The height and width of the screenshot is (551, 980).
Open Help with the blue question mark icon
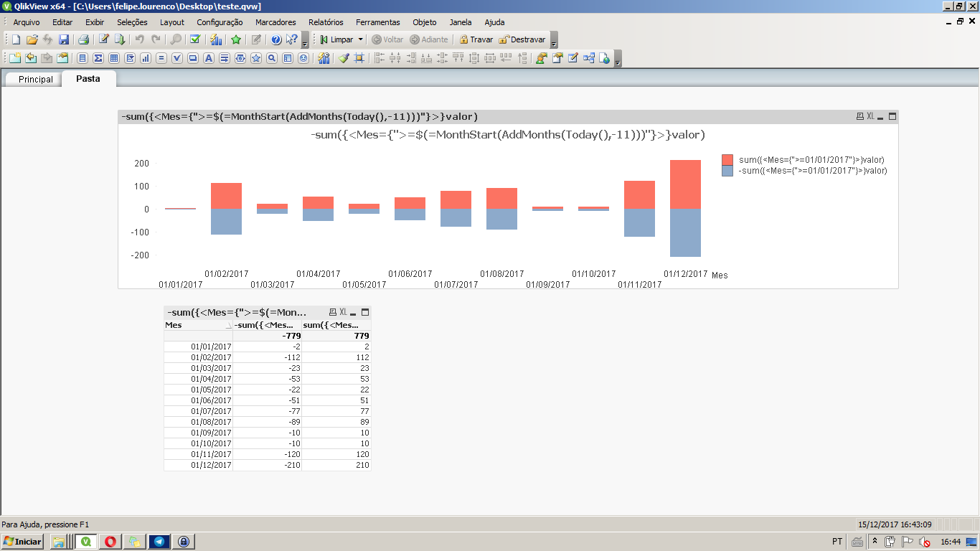[276, 39]
